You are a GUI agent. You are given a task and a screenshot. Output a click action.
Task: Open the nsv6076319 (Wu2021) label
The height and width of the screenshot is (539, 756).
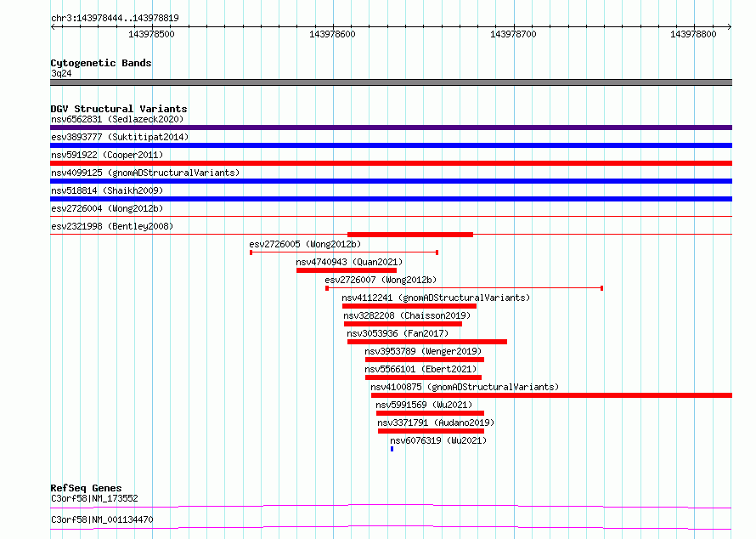(x=439, y=440)
